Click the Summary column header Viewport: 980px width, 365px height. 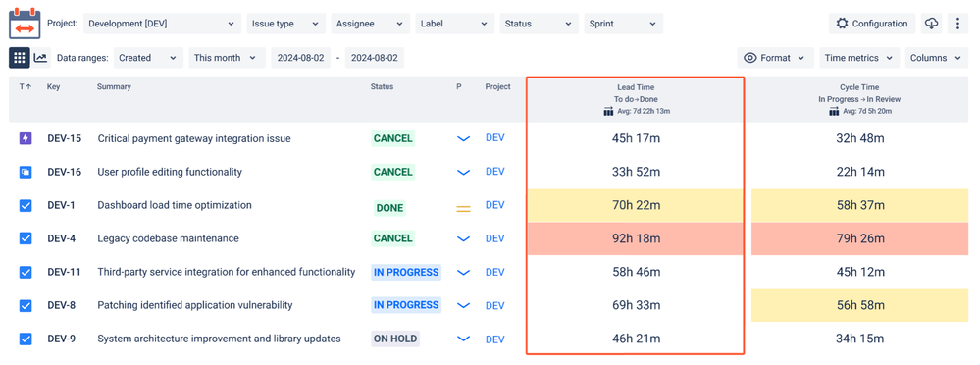coord(114,87)
